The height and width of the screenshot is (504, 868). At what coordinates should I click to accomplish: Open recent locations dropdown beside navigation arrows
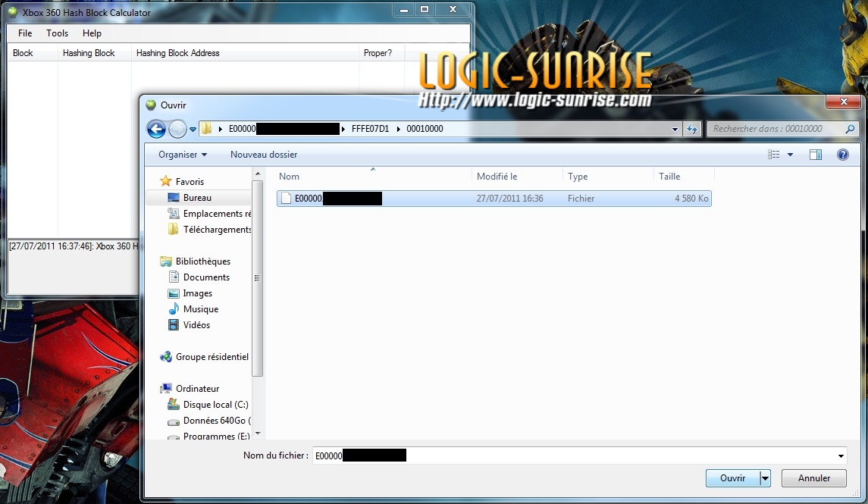tap(193, 130)
